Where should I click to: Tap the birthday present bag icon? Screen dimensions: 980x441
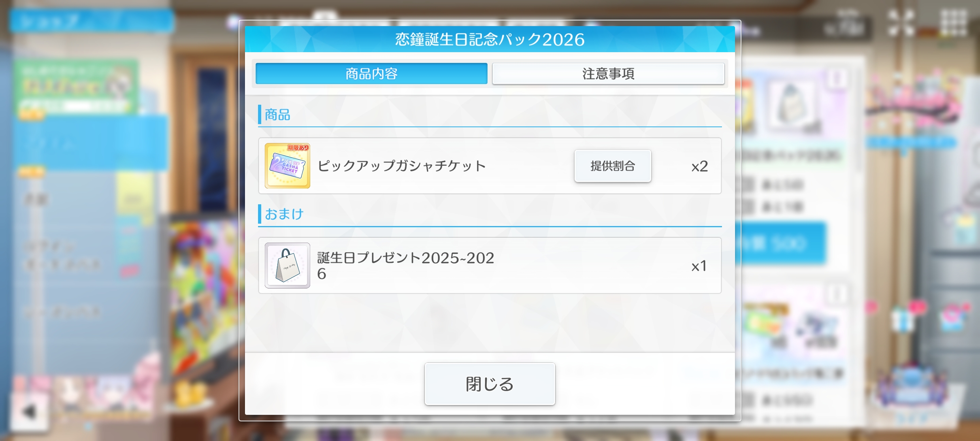[x=287, y=265]
